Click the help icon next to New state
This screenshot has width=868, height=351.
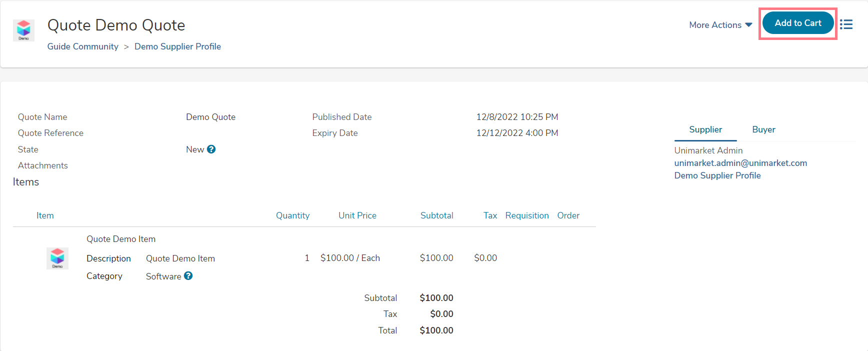211,149
